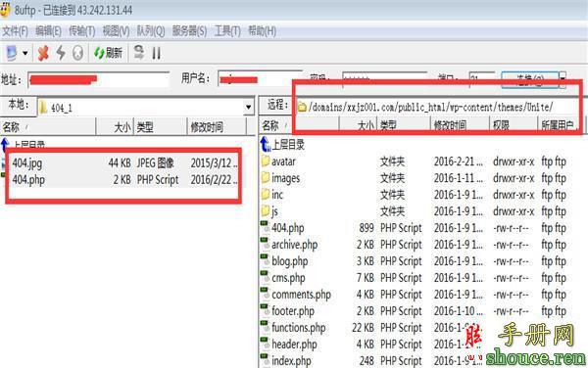Click the index.php file icon
Viewport: 588px width, 368px height.
coord(266,359)
